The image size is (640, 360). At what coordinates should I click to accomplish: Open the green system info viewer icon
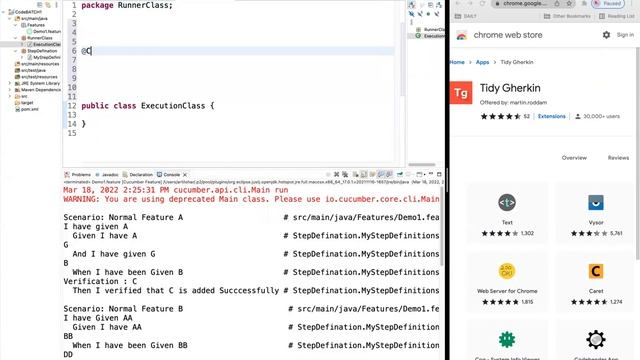(507, 340)
